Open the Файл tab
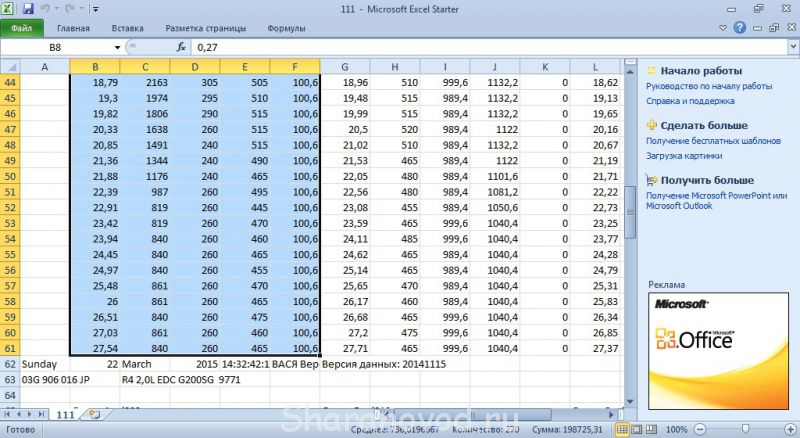 coord(22,29)
